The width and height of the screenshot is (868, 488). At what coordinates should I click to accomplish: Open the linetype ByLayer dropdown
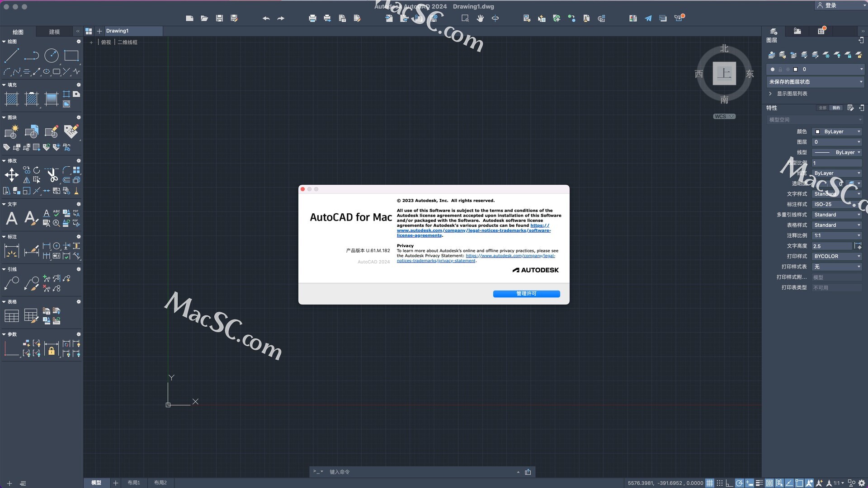coord(837,152)
